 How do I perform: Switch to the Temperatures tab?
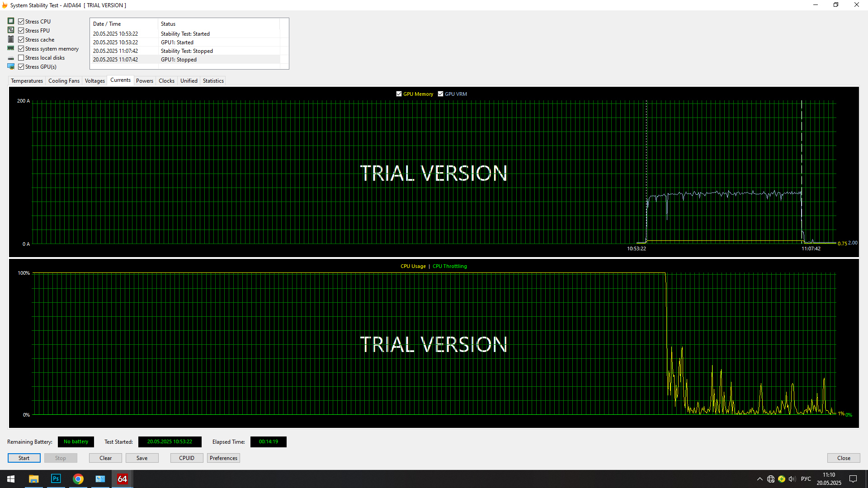27,81
